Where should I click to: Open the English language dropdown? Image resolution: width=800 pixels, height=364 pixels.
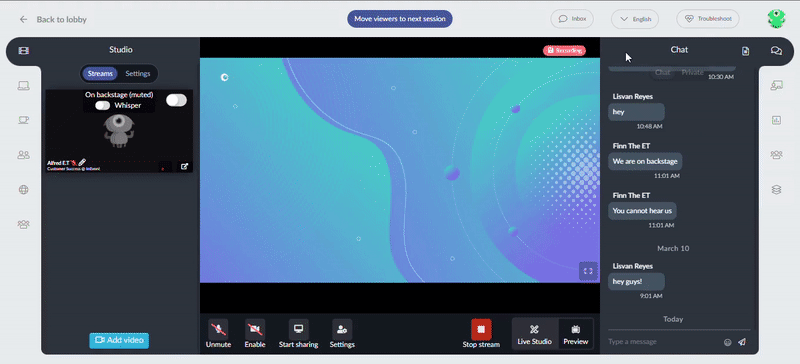(x=635, y=19)
